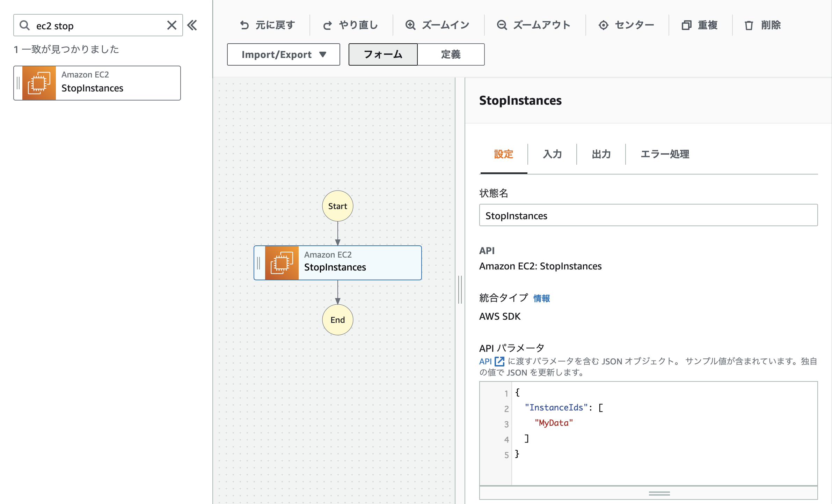This screenshot has height=504, width=832.
Task: Click "MyData" value in JSON editor
Action: [x=554, y=423]
